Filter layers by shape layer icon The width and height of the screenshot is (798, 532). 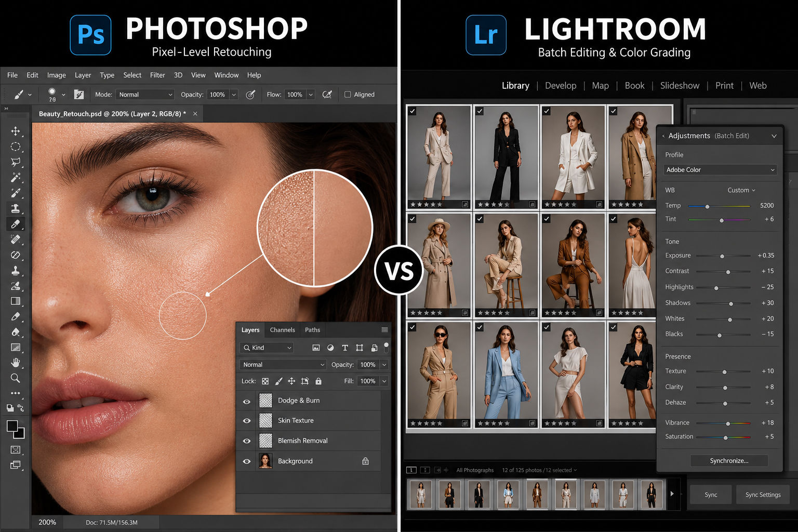pyautogui.click(x=360, y=348)
